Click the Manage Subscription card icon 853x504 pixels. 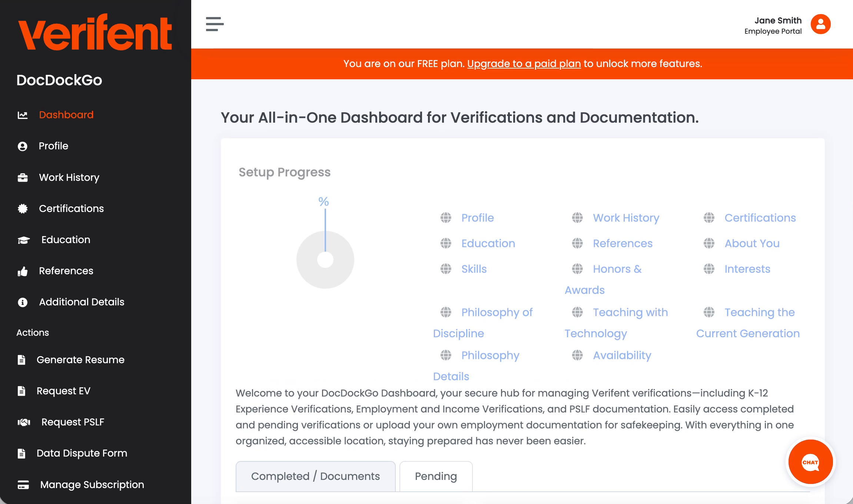pos(23,485)
